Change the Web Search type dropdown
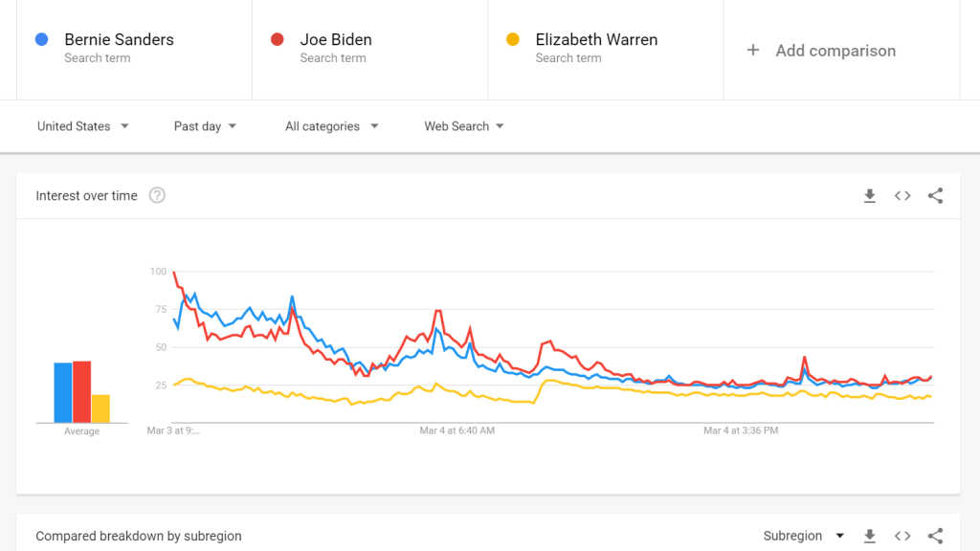The height and width of the screenshot is (551, 980). pos(464,126)
